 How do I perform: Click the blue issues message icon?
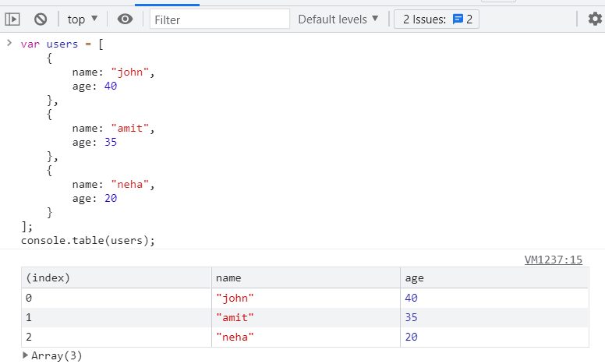click(x=458, y=19)
